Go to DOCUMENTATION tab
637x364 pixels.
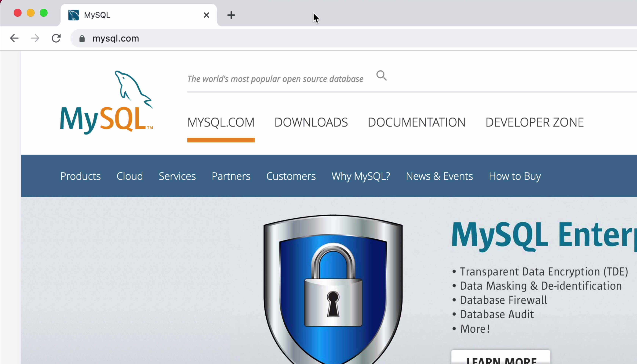416,122
